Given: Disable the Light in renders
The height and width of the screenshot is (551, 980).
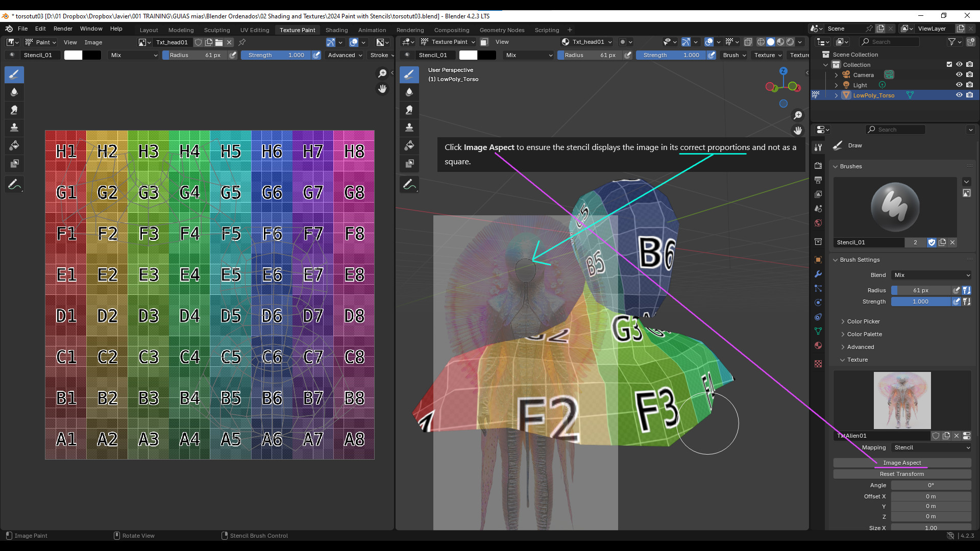Looking at the screenshot, I should [969, 85].
